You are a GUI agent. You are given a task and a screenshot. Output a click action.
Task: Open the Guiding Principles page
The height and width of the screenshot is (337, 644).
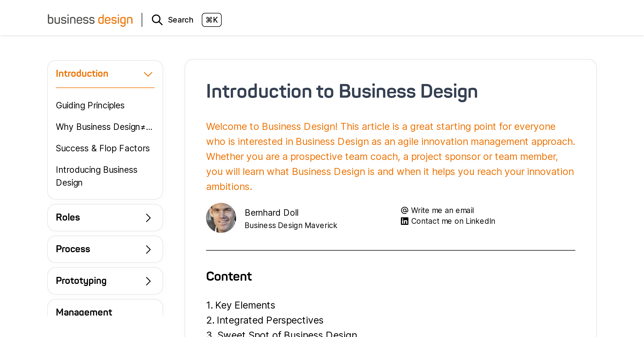coord(90,105)
